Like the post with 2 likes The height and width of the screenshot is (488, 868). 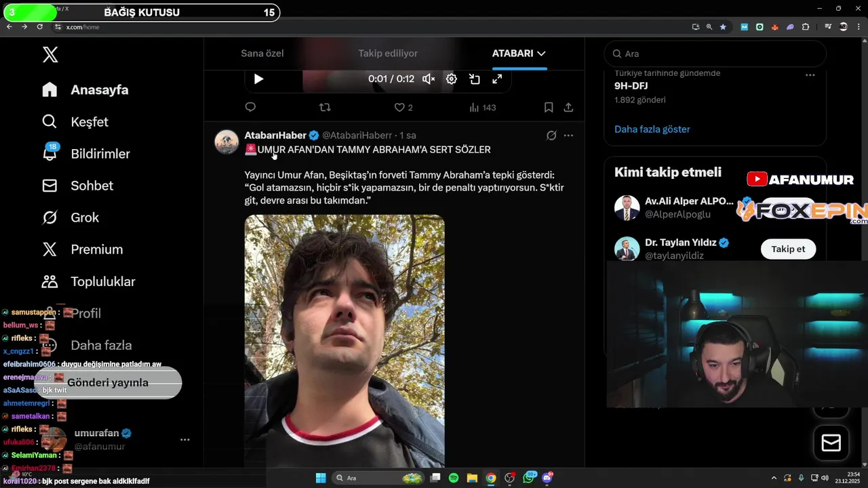pos(403,107)
